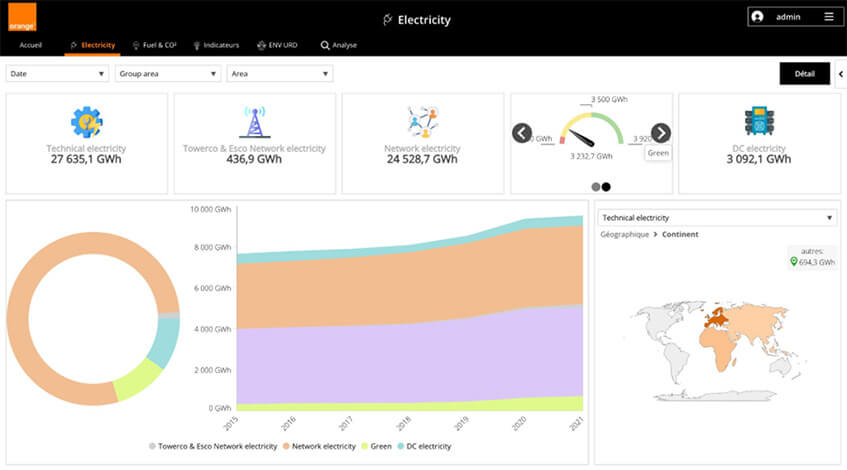Select the first carousel pagination dot
The width and height of the screenshot is (847, 470).
click(x=596, y=186)
